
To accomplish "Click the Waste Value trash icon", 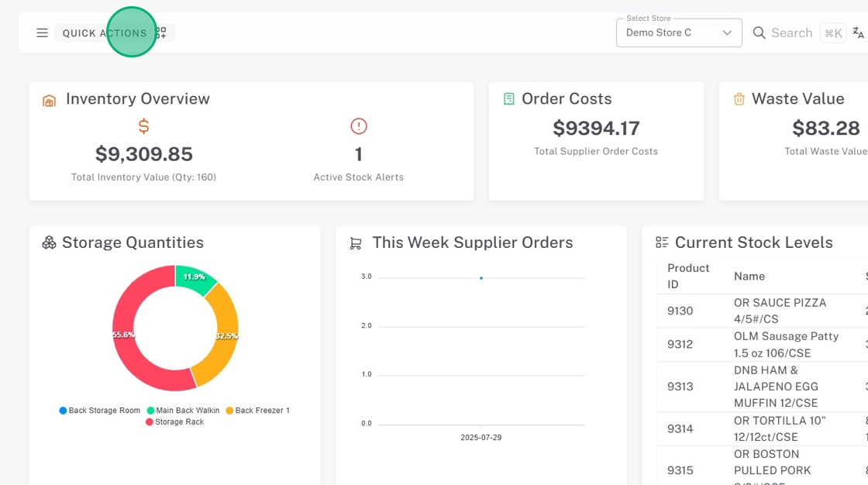I will pyautogui.click(x=739, y=99).
